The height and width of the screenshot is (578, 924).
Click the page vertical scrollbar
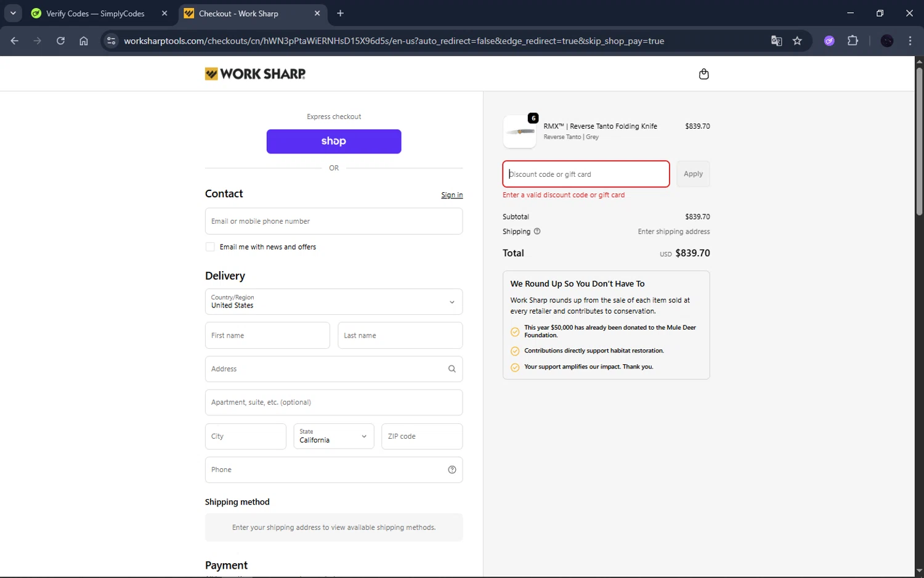(x=919, y=142)
